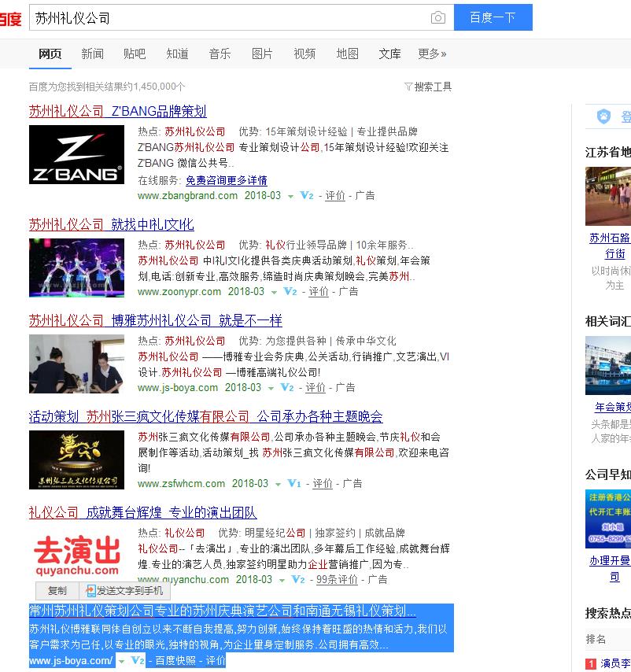Click the send-to-phone icon
Viewport: 631px width, 672px height.
90,591
